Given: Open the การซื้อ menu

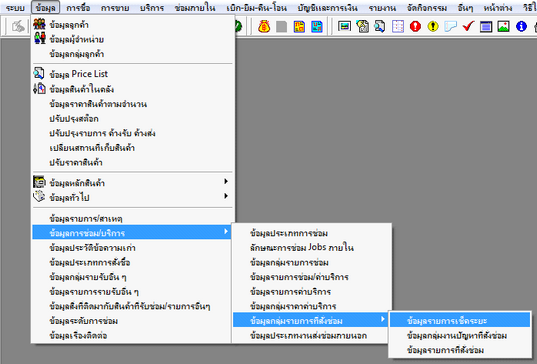Looking at the screenshot, I should [x=78, y=8].
